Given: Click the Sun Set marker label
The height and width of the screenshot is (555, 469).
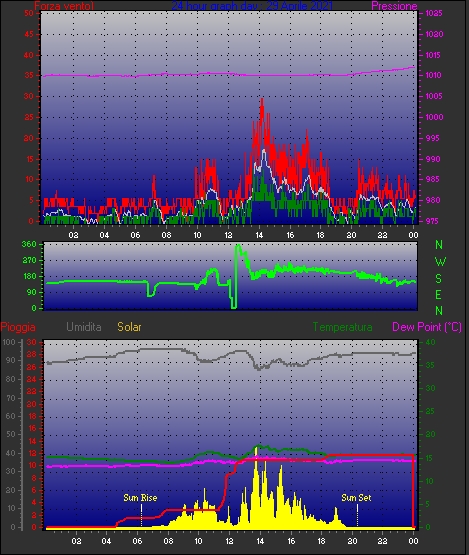Looking at the screenshot, I should point(356,498).
